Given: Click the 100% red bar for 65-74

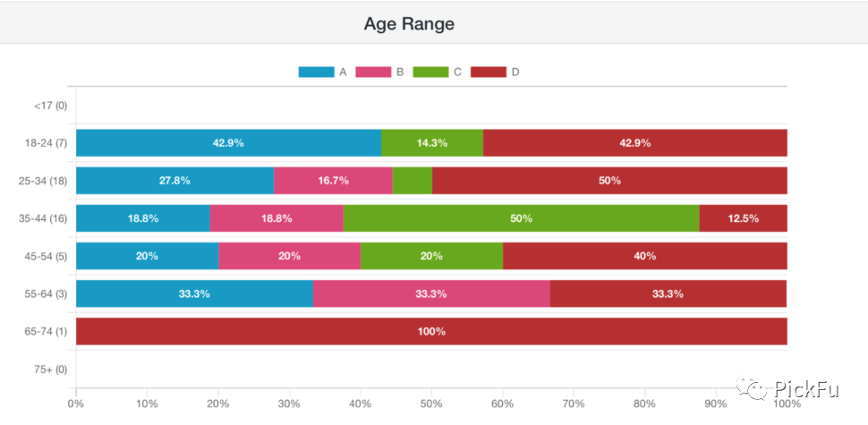Looking at the screenshot, I should [432, 331].
